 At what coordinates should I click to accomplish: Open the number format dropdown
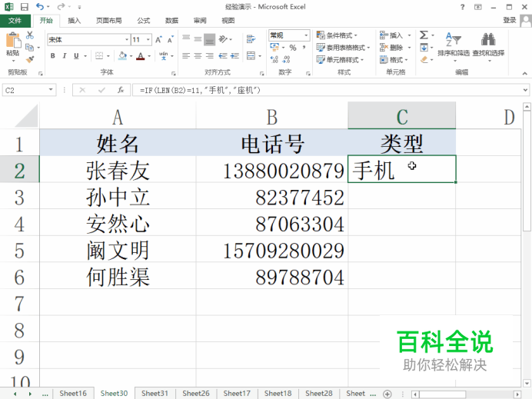tap(306, 35)
